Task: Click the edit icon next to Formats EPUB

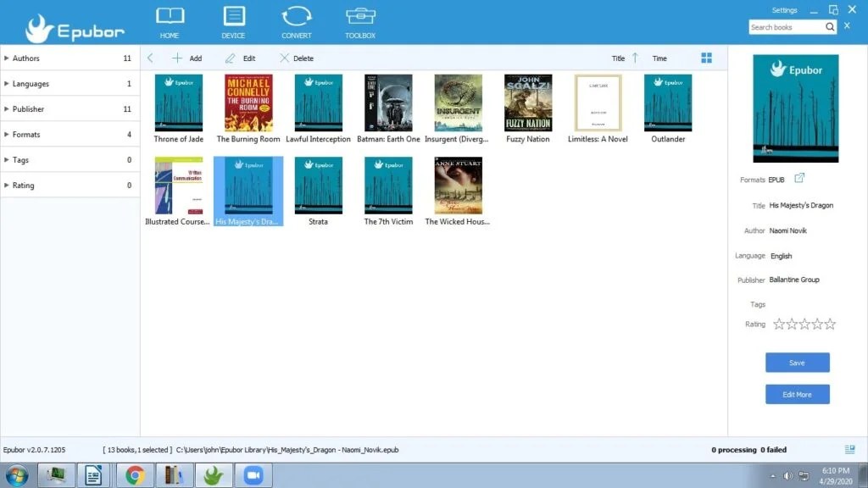Action: point(798,179)
